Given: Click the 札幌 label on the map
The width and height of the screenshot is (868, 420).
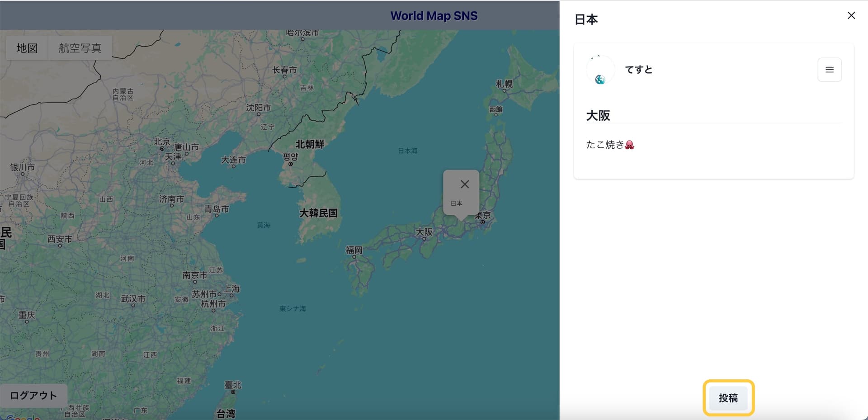Looking at the screenshot, I should [x=504, y=84].
